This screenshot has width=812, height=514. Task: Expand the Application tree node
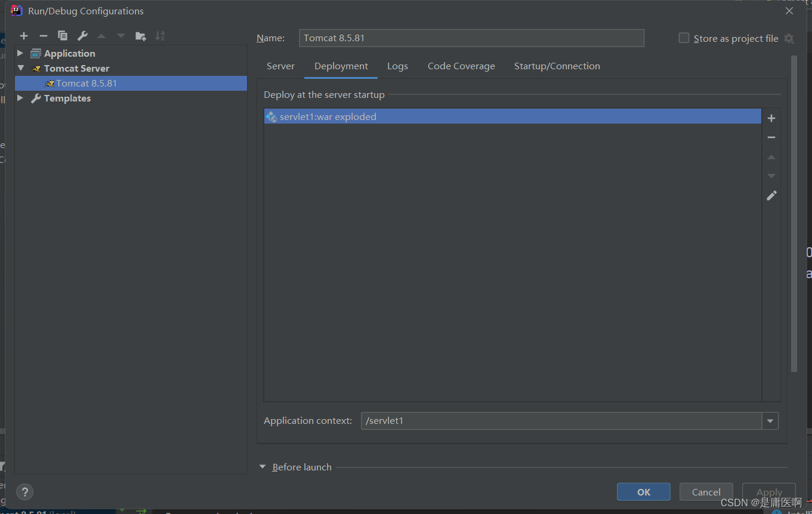(20, 53)
